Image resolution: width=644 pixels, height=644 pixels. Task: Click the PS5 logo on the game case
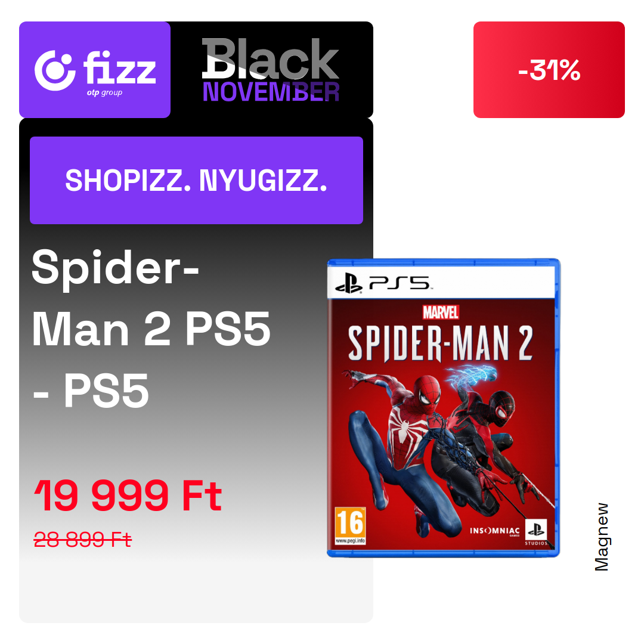coord(399,283)
